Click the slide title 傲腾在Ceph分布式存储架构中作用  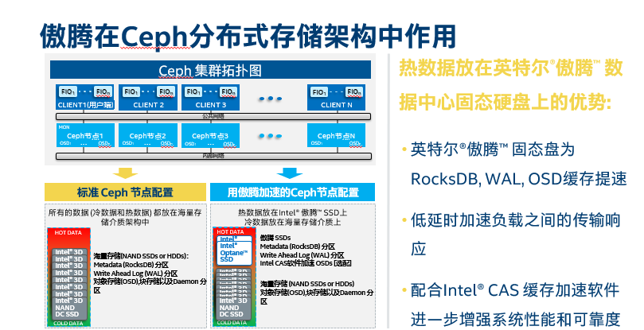pyautogui.click(x=248, y=36)
